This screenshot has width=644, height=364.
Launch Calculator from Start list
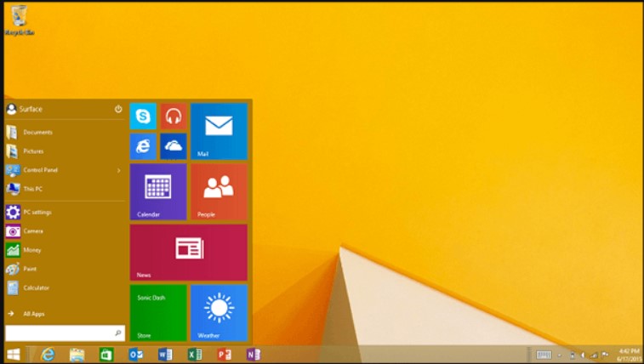pyautogui.click(x=65, y=287)
